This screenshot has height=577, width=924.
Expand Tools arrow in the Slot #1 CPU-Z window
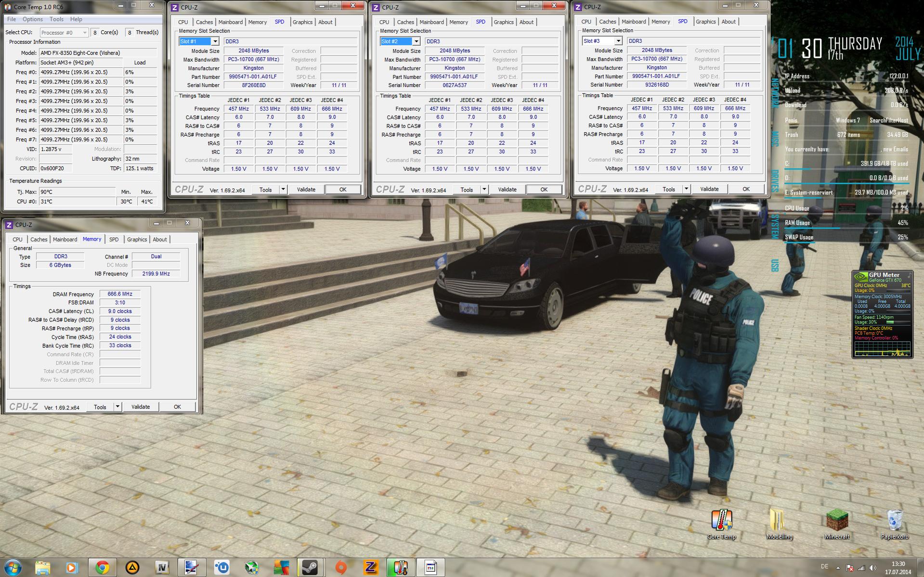click(x=283, y=190)
